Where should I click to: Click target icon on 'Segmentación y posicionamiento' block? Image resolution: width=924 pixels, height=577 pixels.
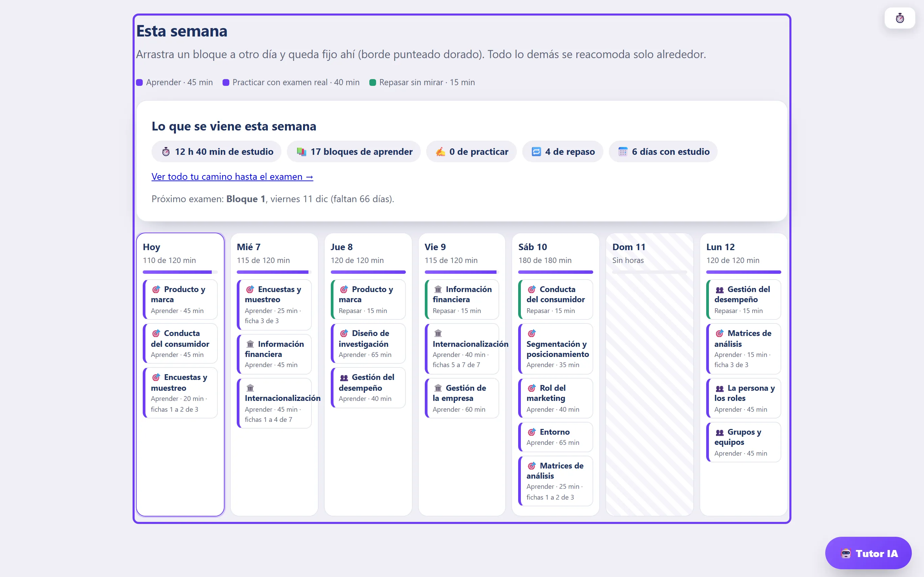click(x=532, y=334)
